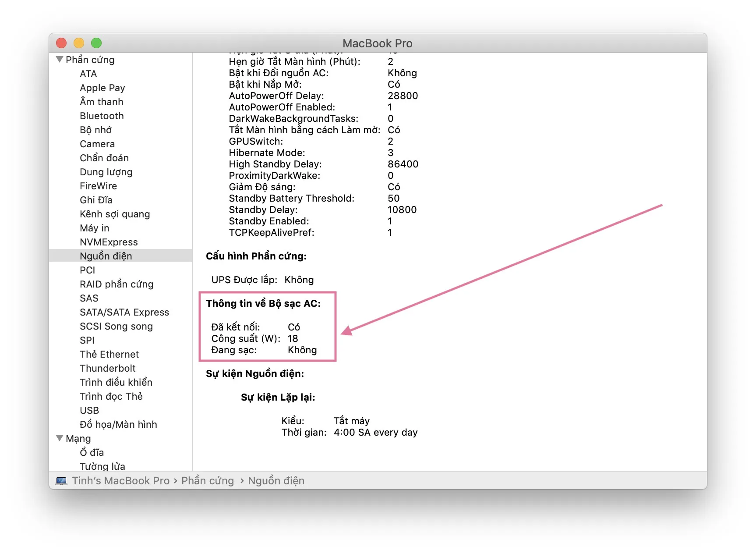
Task: Select SATA/SATA Express in the sidebar
Action: point(124,312)
